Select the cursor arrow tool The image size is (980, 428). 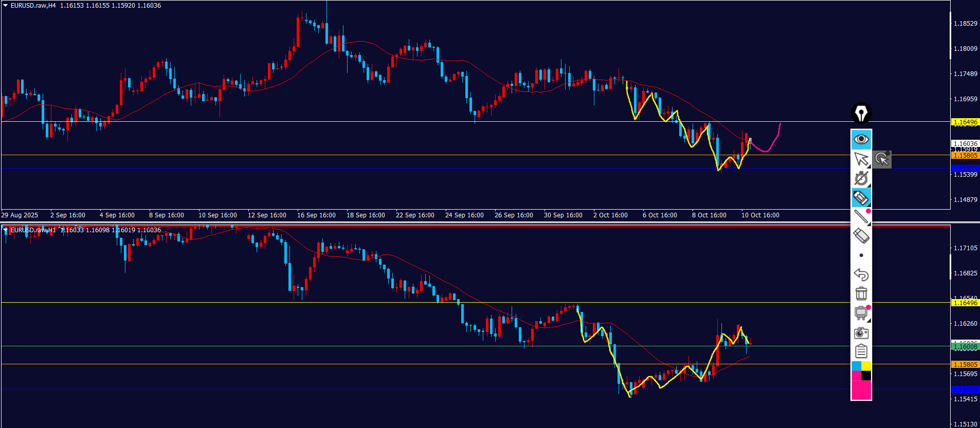pyautogui.click(x=861, y=159)
